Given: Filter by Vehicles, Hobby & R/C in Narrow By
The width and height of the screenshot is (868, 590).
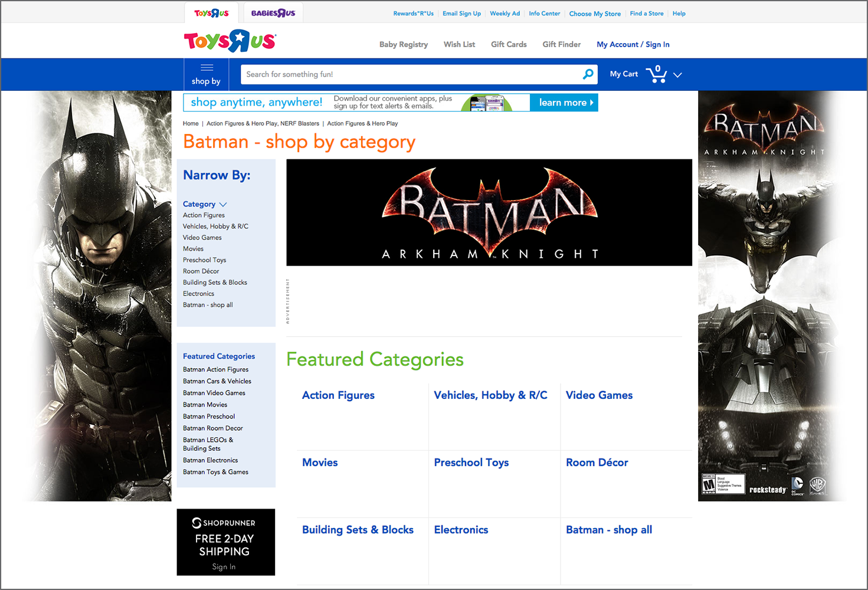Looking at the screenshot, I should point(215,227).
